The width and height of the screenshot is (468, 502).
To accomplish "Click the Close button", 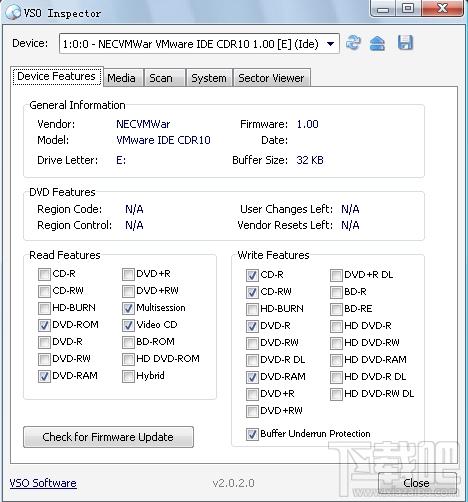I will click(x=416, y=483).
